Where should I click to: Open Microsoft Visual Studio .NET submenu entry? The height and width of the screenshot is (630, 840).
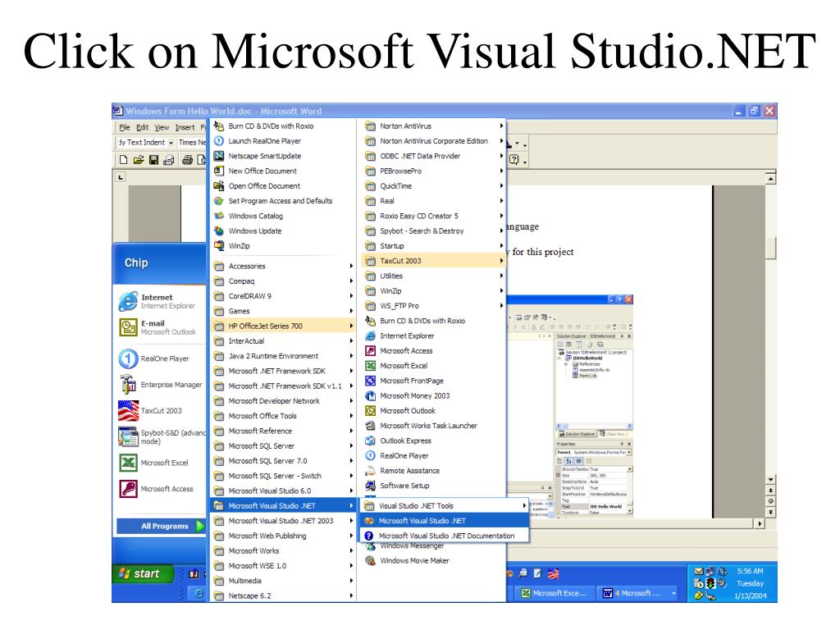(444, 521)
